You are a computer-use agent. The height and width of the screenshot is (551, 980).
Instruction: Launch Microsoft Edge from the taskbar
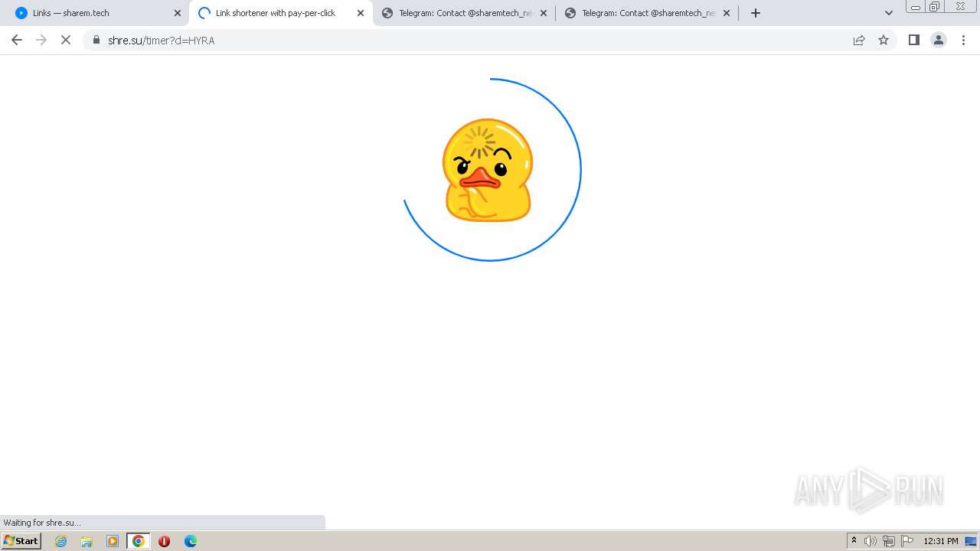(x=190, y=541)
